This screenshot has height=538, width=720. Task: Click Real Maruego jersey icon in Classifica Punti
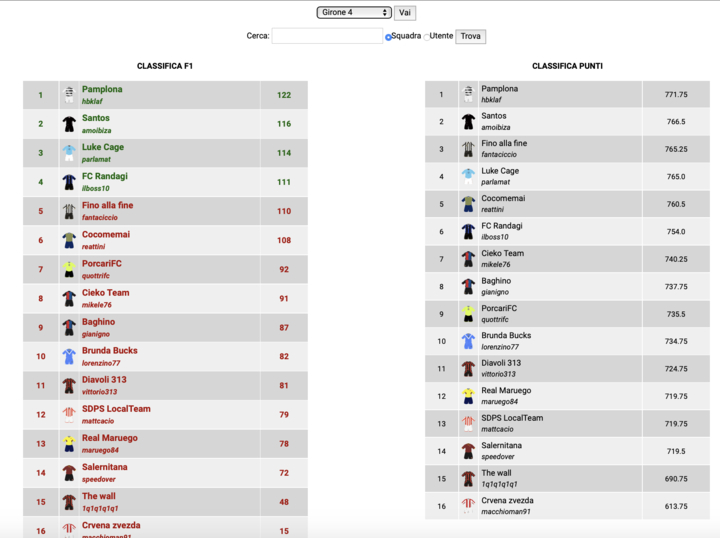point(468,396)
